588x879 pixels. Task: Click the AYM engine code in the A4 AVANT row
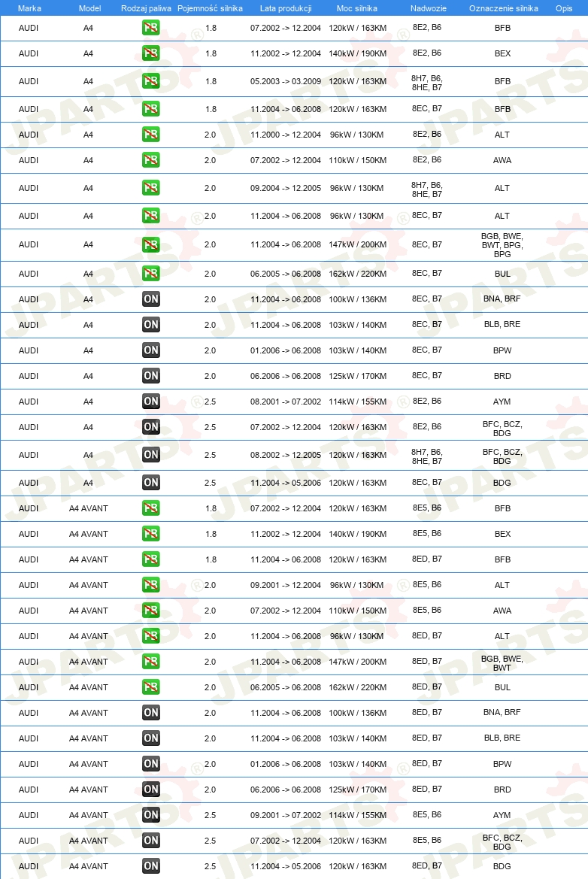pyautogui.click(x=502, y=815)
